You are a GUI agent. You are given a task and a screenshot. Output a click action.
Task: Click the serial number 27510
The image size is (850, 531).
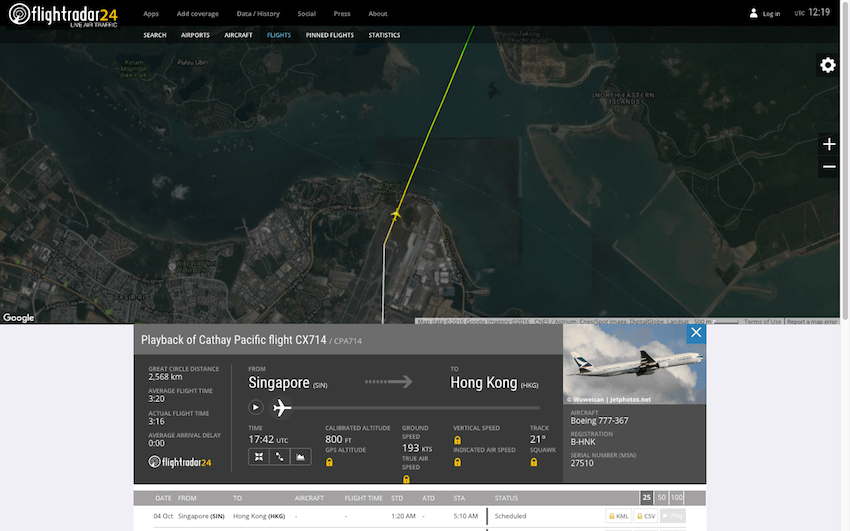tap(582, 463)
